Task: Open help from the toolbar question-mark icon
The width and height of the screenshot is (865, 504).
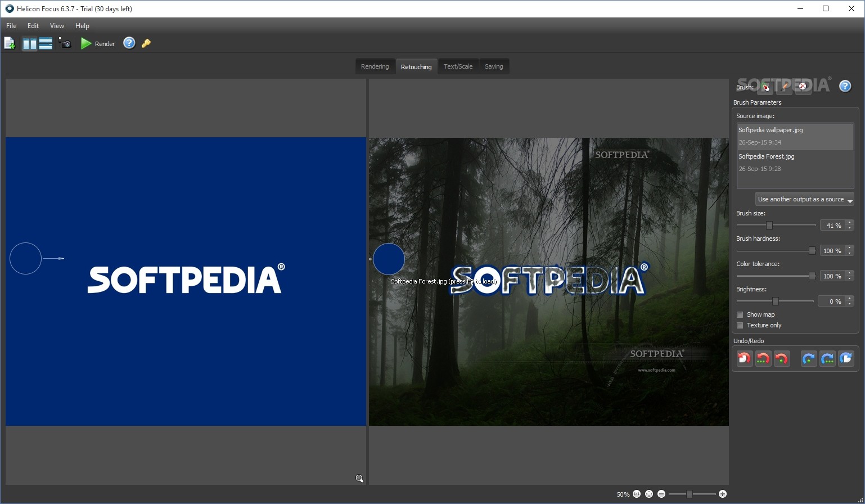Action: click(129, 43)
